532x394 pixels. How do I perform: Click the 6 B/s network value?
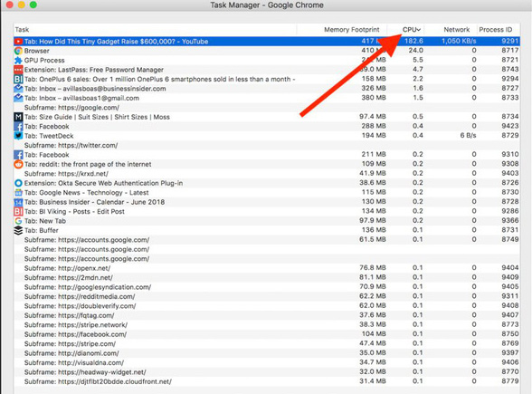(x=469, y=136)
